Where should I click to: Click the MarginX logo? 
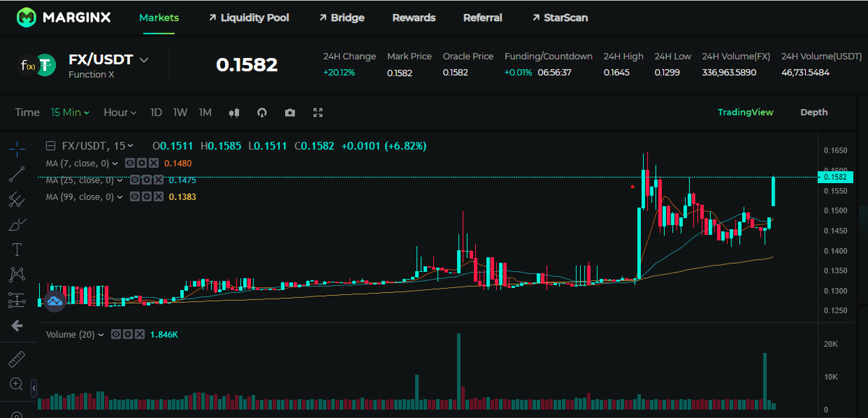(x=64, y=17)
